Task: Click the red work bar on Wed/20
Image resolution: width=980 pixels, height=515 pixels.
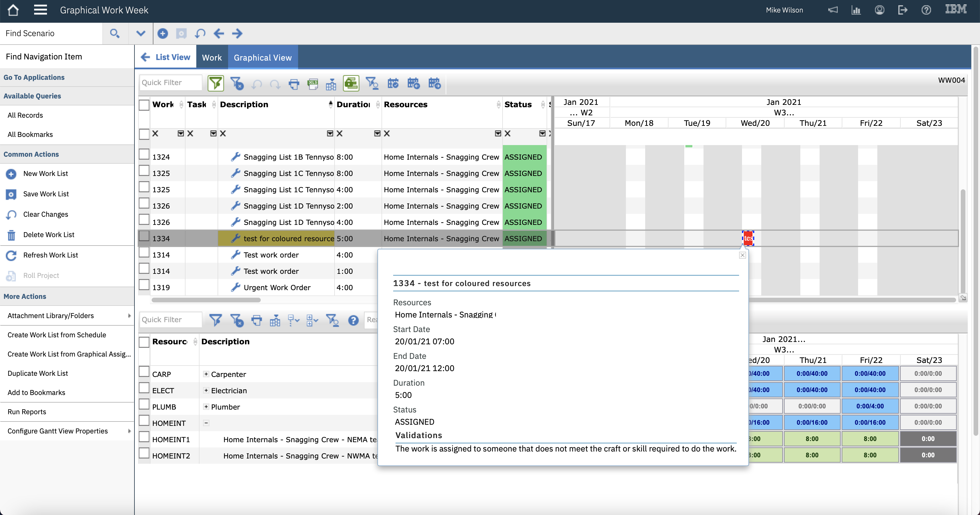Action: [x=748, y=238]
